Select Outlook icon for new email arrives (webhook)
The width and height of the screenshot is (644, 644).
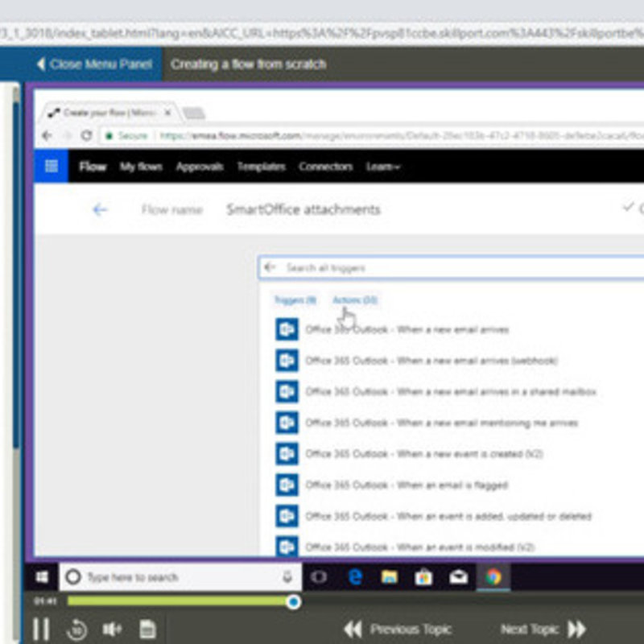tap(287, 360)
